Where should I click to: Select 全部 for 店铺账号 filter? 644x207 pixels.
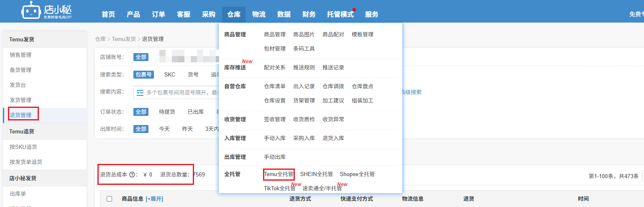tap(141, 57)
